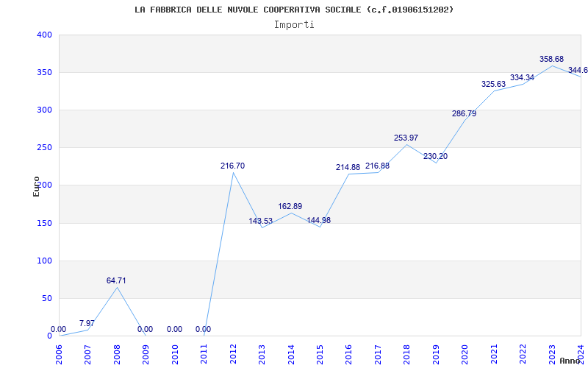The height and width of the screenshot is (368, 588).
Task: Click the y-axis tick 50
Action: point(46,298)
